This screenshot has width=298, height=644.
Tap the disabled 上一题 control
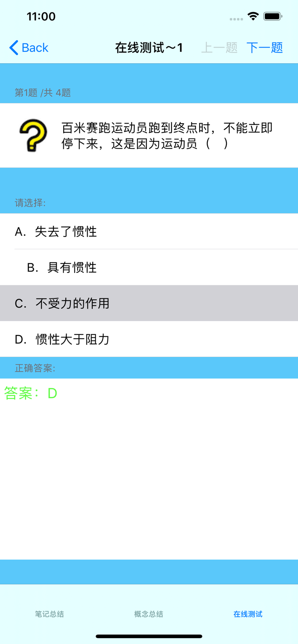(x=219, y=48)
